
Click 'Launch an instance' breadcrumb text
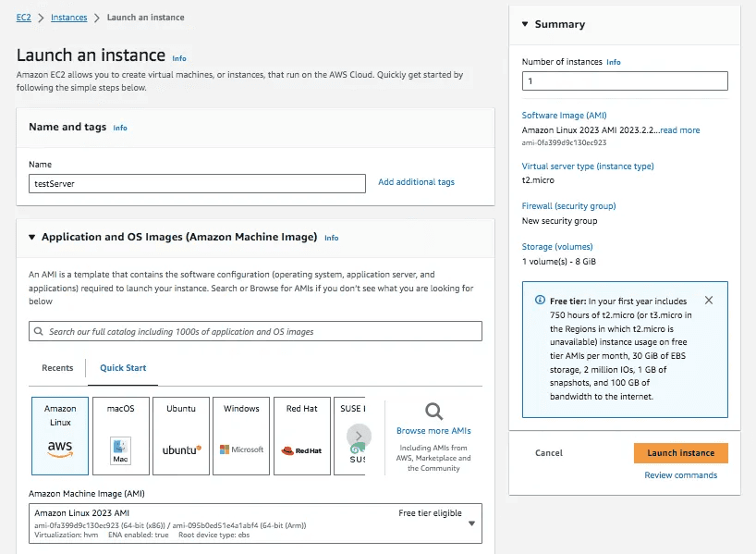tap(146, 18)
